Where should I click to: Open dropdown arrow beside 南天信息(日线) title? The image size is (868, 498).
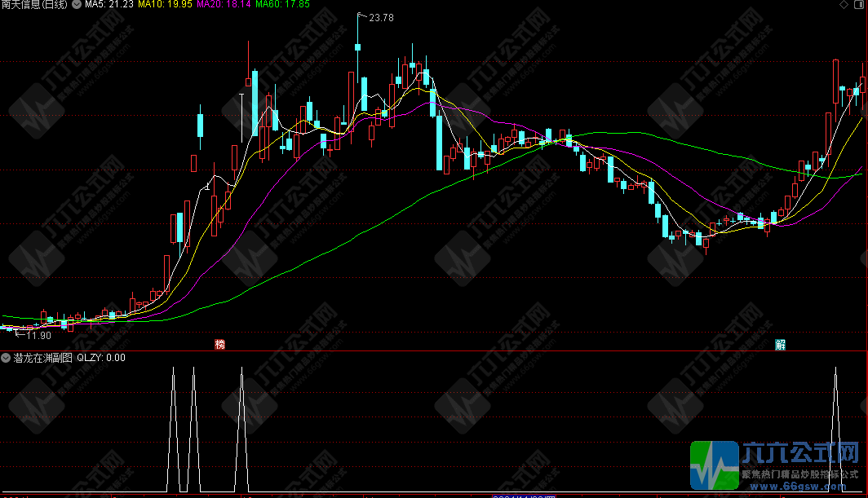[77, 5]
